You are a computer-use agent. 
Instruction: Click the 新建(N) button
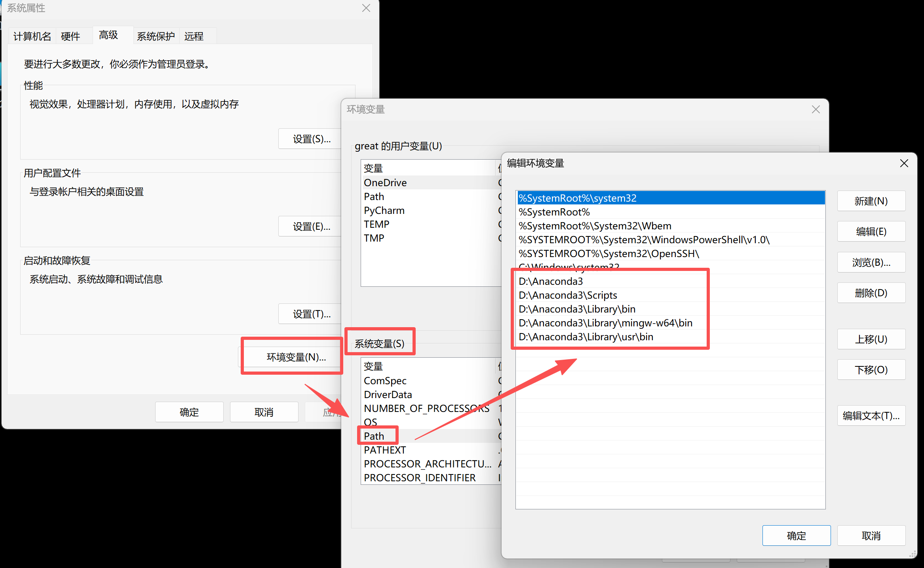point(871,201)
